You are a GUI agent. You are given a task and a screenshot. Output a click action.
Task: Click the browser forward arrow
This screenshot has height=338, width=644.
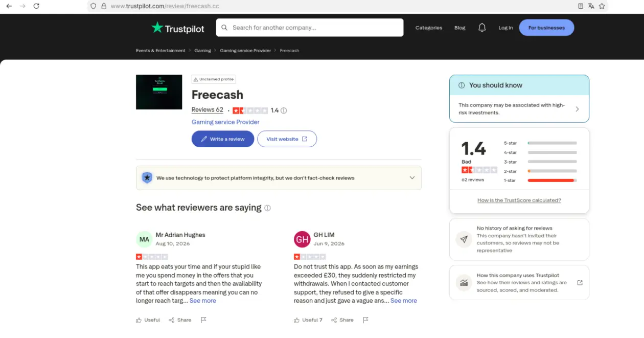[x=22, y=6]
